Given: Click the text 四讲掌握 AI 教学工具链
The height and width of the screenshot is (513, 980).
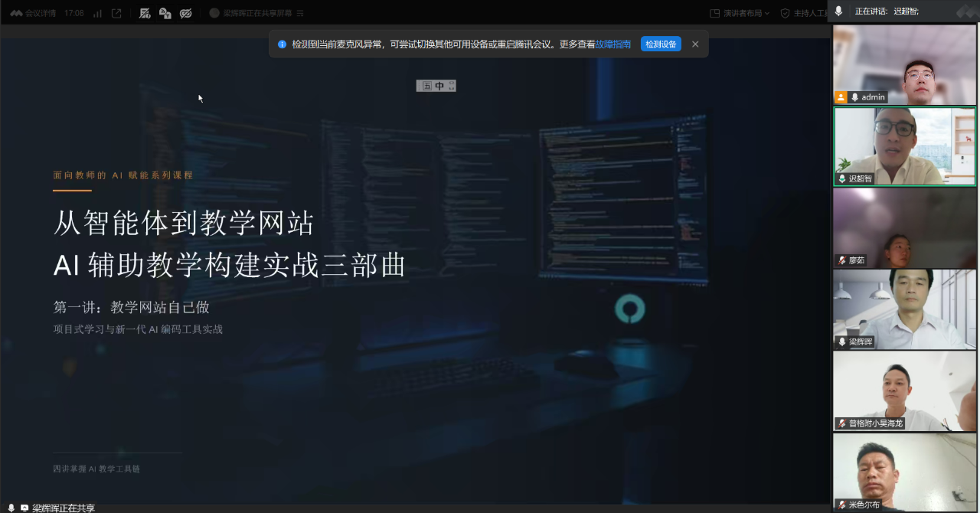Looking at the screenshot, I should point(96,469).
